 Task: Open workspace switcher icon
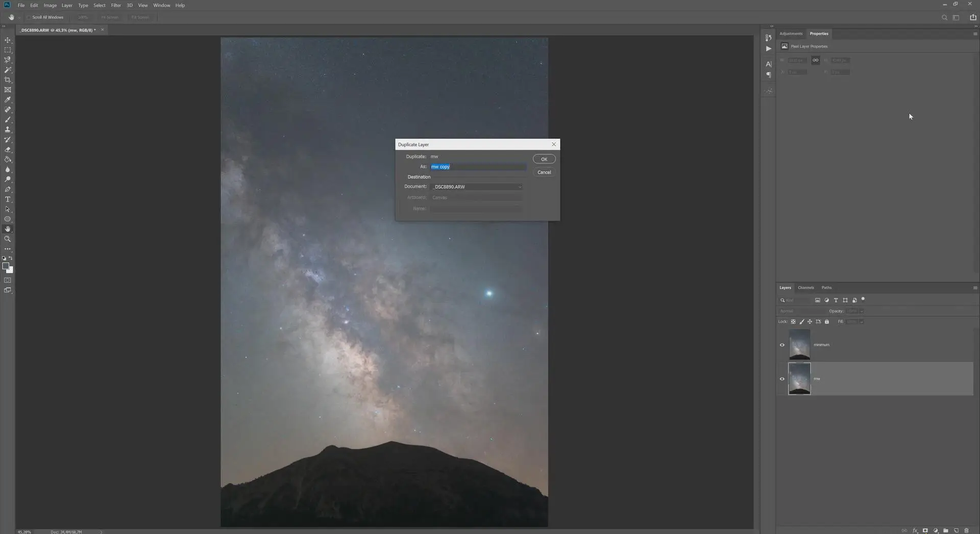pos(956,17)
